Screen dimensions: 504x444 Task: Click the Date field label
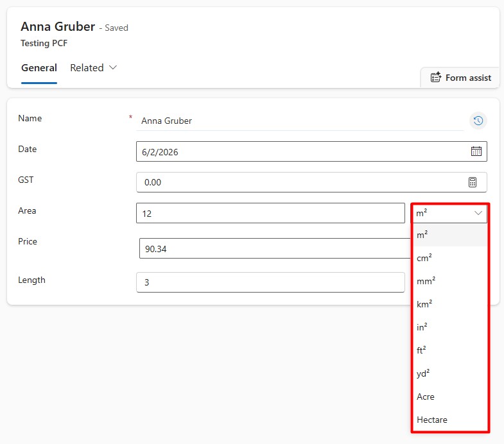point(28,149)
